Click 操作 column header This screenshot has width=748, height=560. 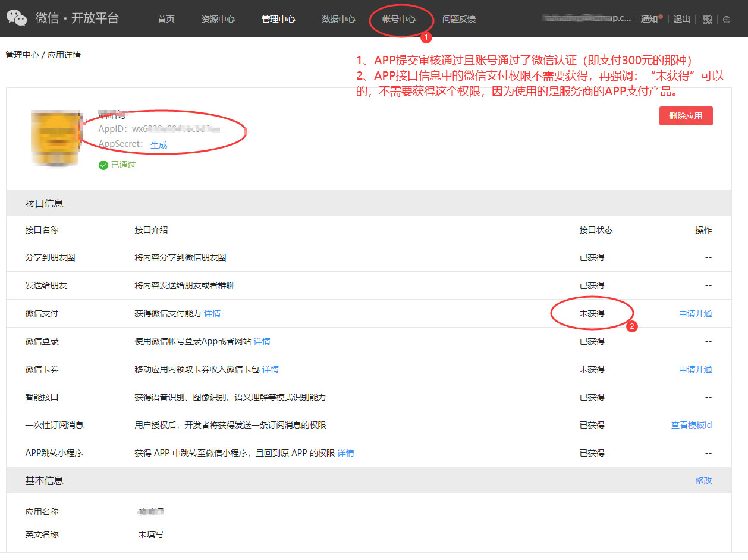704,230
